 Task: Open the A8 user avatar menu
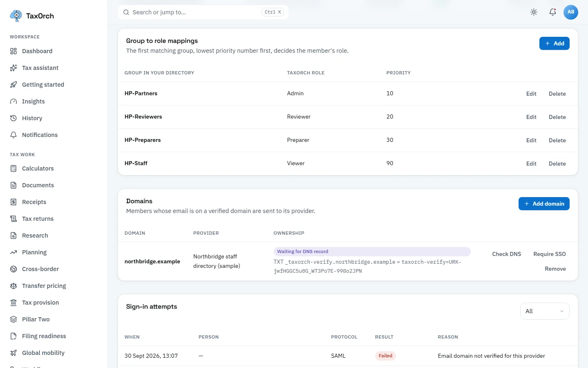tap(571, 12)
